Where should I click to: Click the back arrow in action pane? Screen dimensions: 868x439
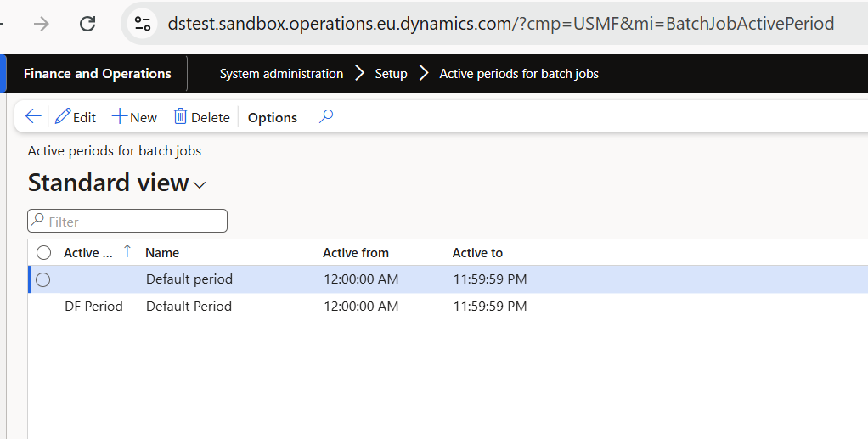33,117
